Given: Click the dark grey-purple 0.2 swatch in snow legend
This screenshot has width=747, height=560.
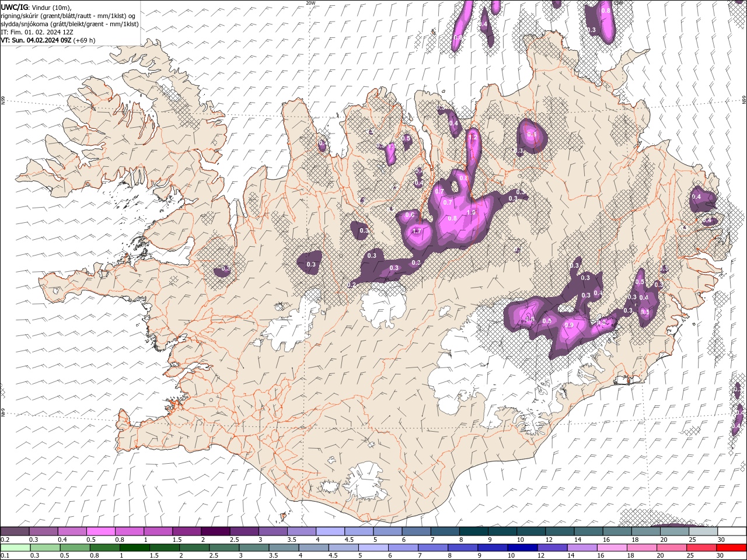Looking at the screenshot, I should (15, 531).
